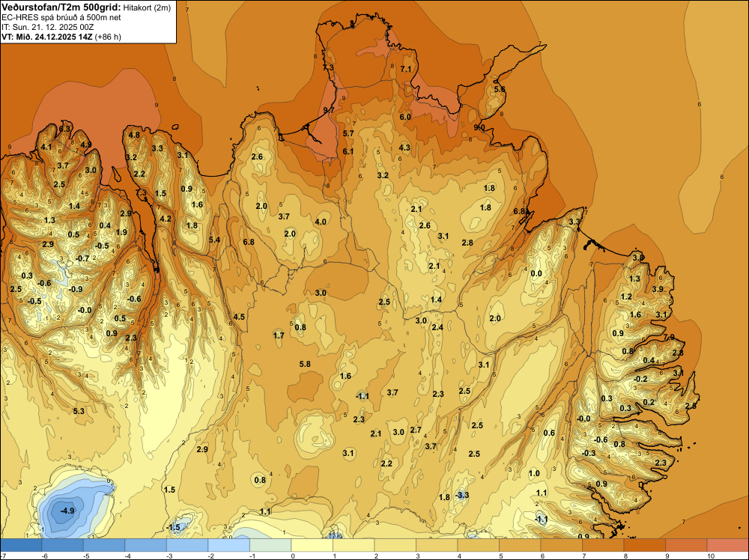This screenshot has width=749, height=560.
Task: Click the -0.9 temperature value
Action: point(76,289)
